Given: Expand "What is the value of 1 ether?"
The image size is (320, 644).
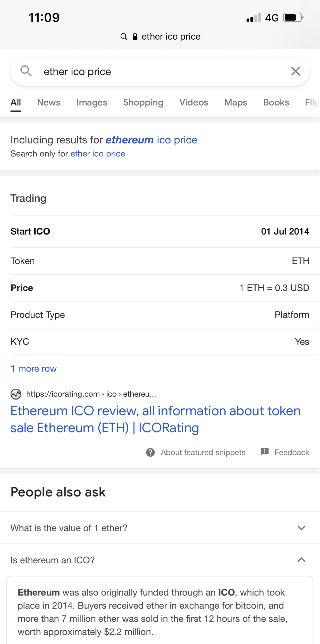Looking at the screenshot, I should [301, 528].
